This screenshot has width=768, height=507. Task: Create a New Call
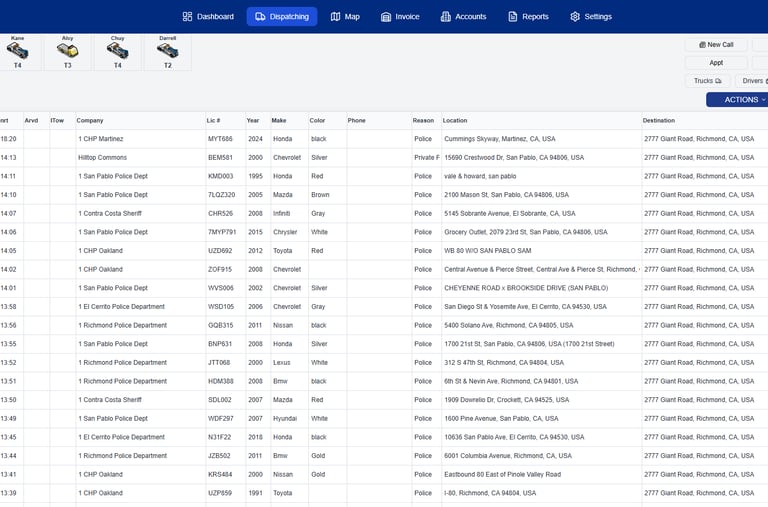[716, 45]
